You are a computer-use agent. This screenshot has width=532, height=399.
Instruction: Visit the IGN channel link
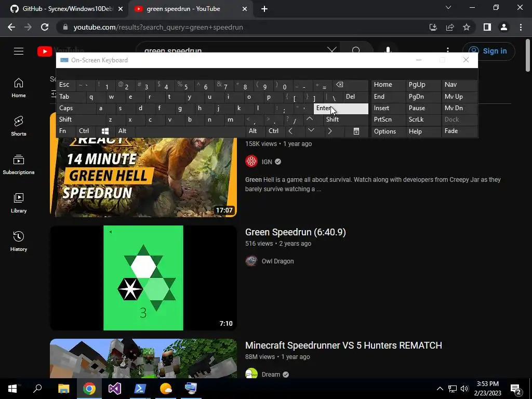[x=267, y=162]
